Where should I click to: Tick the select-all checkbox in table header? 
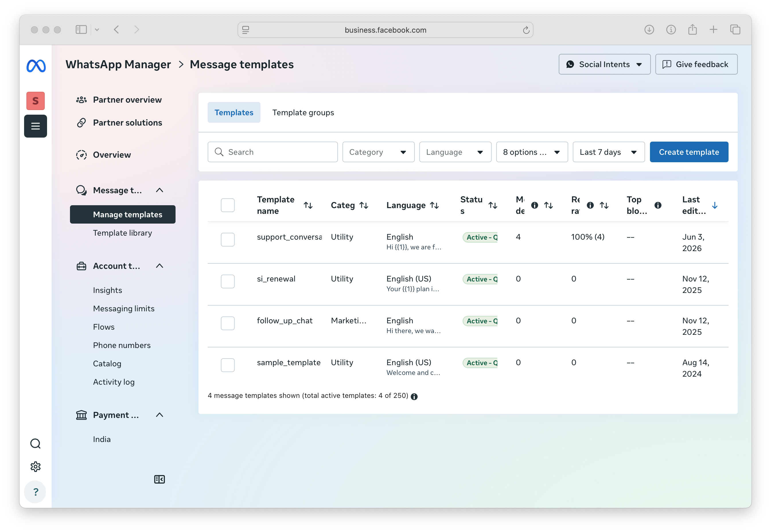pos(227,205)
